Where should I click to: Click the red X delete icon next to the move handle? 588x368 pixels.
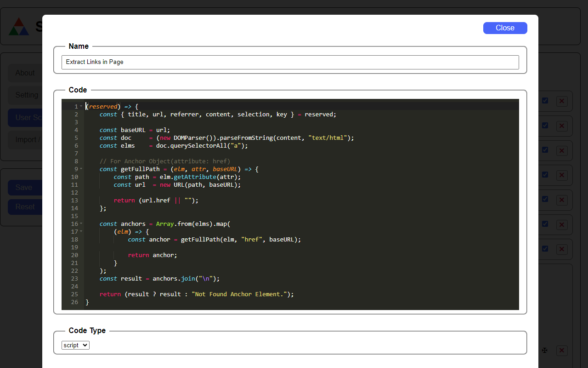pyautogui.click(x=562, y=351)
